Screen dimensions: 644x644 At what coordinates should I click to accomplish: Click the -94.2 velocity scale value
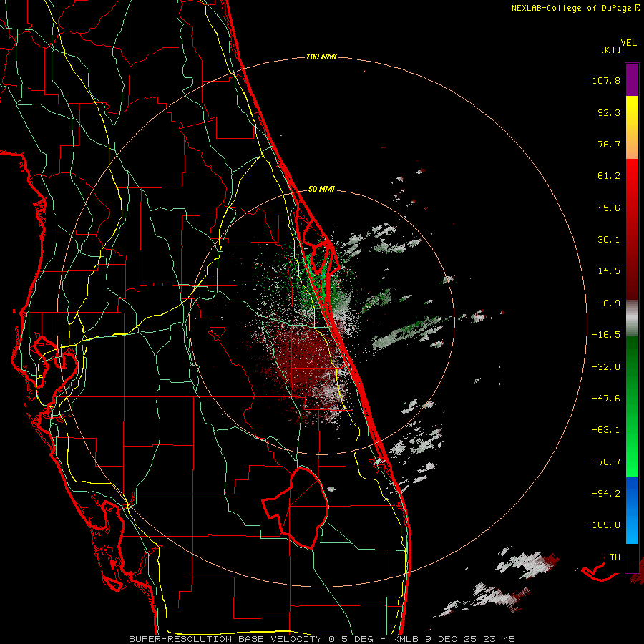click(x=606, y=493)
